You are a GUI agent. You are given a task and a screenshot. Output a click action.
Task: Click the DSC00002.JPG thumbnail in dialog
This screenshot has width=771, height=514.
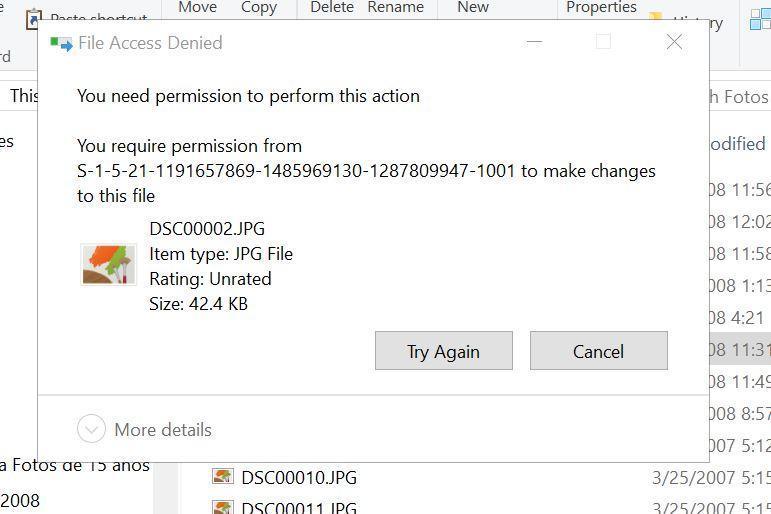108,265
